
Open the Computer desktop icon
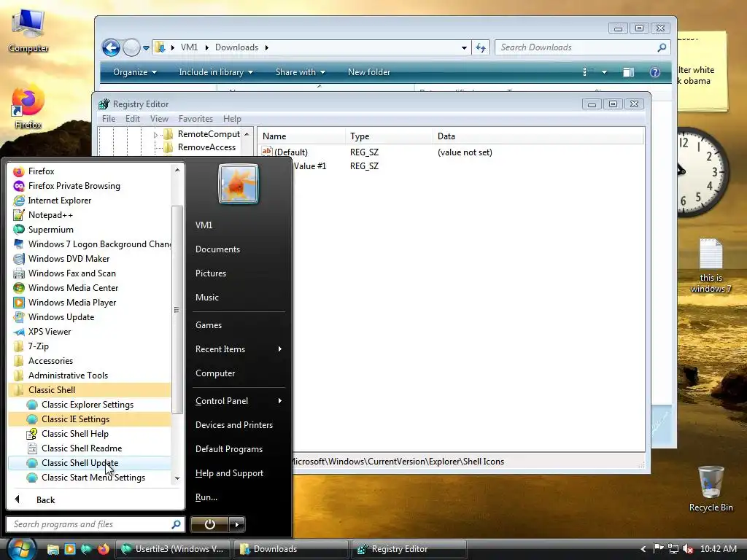tap(28, 31)
